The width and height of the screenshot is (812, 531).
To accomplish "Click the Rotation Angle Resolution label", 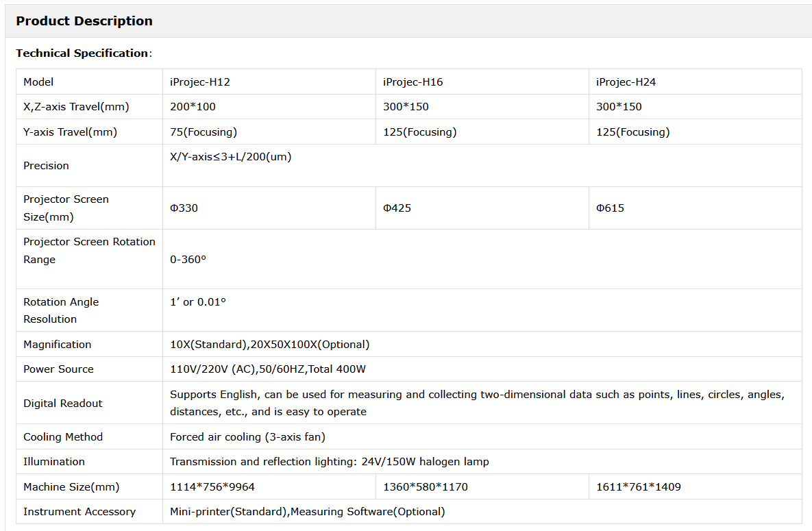I will (x=61, y=310).
